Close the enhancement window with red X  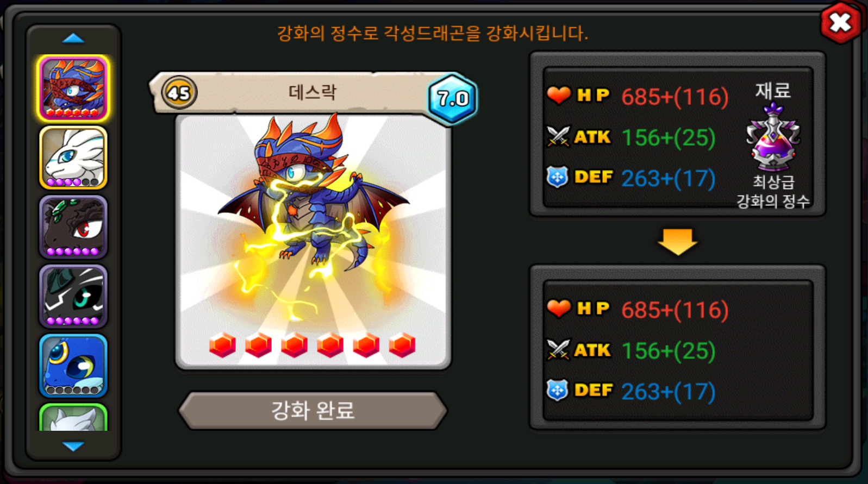840,23
